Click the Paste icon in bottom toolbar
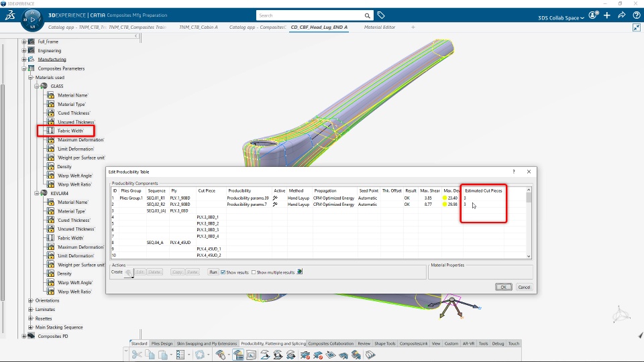This screenshot has width=644, height=362. point(163,355)
